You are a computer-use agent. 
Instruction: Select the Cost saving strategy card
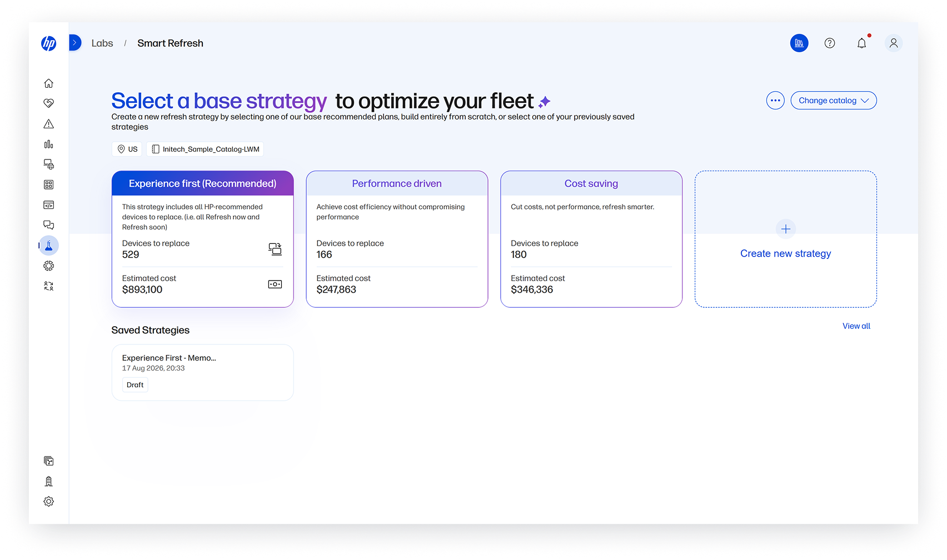click(591, 239)
